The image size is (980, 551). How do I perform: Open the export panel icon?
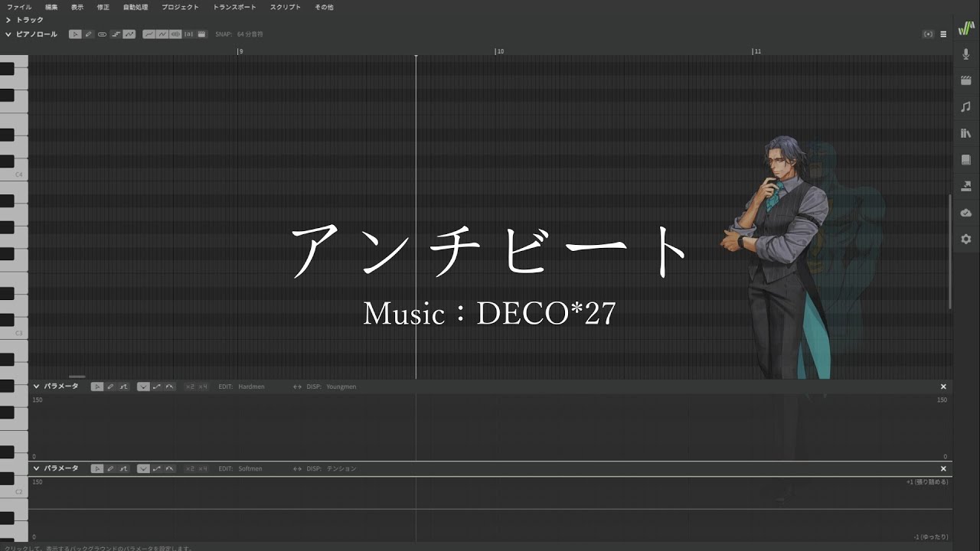click(x=966, y=186)
